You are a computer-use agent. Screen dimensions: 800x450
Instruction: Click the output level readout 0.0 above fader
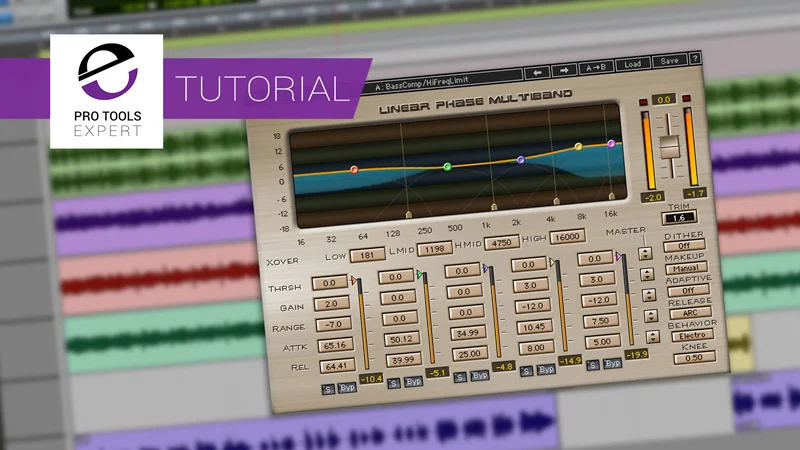pos(664,99)
